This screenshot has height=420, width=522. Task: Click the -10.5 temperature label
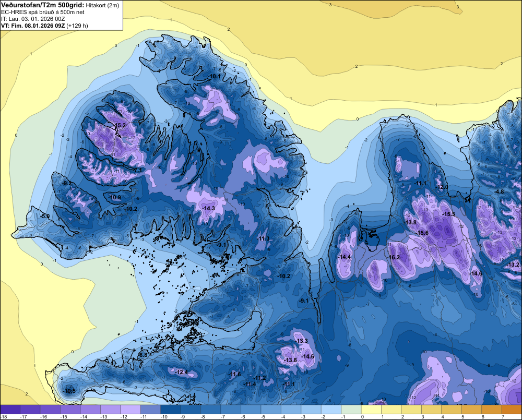(69, 391)
